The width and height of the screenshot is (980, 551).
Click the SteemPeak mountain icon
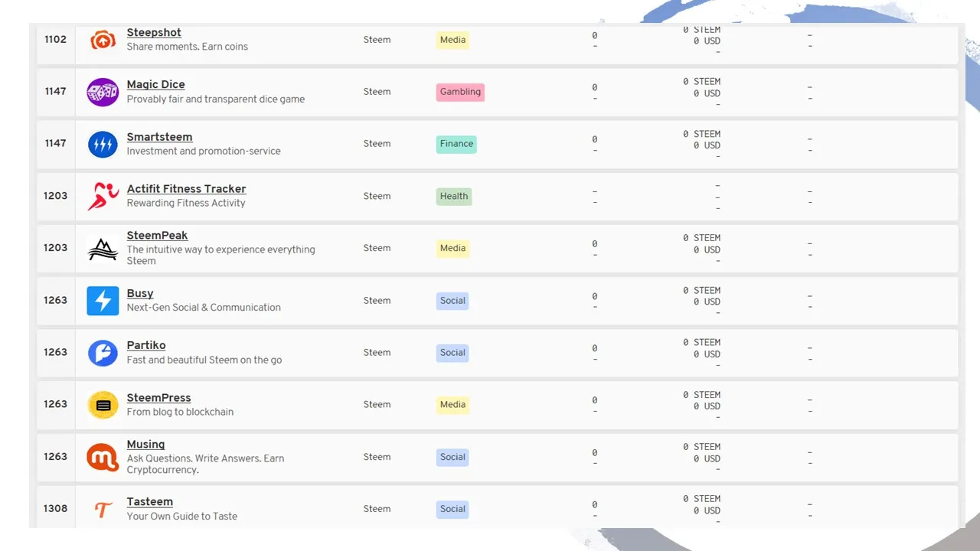pos(103,248)
